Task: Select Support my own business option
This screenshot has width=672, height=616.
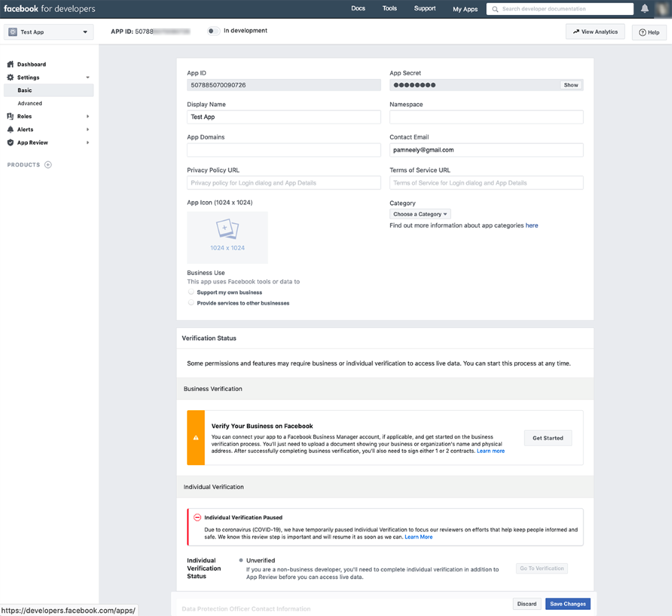Action: [x=191, y=292]
